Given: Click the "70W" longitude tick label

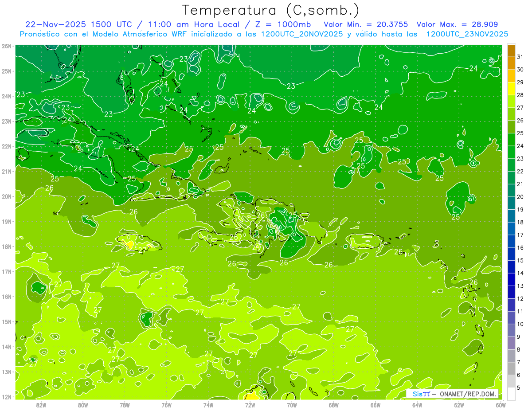Looking at the screenshot, I should pyautogui.click(x=292, y=404).
